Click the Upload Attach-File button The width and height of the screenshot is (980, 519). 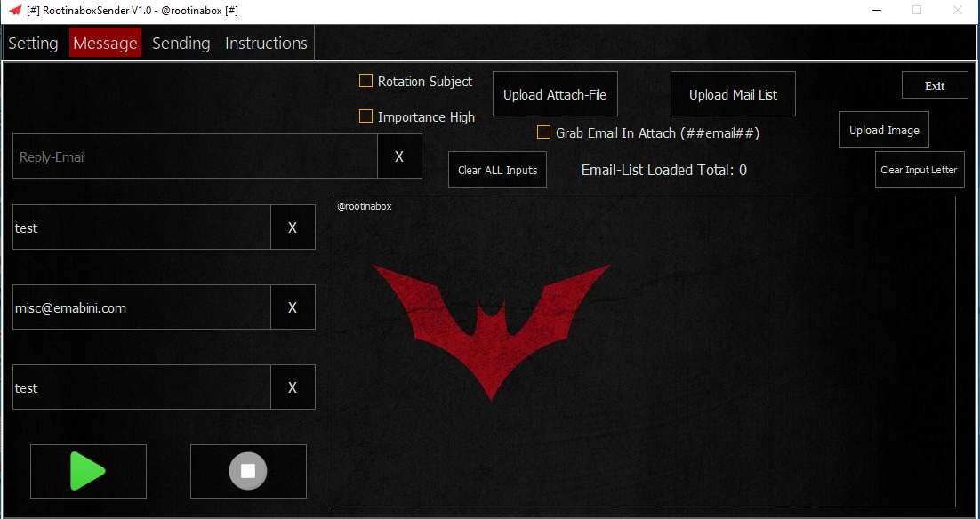point(555,94)
